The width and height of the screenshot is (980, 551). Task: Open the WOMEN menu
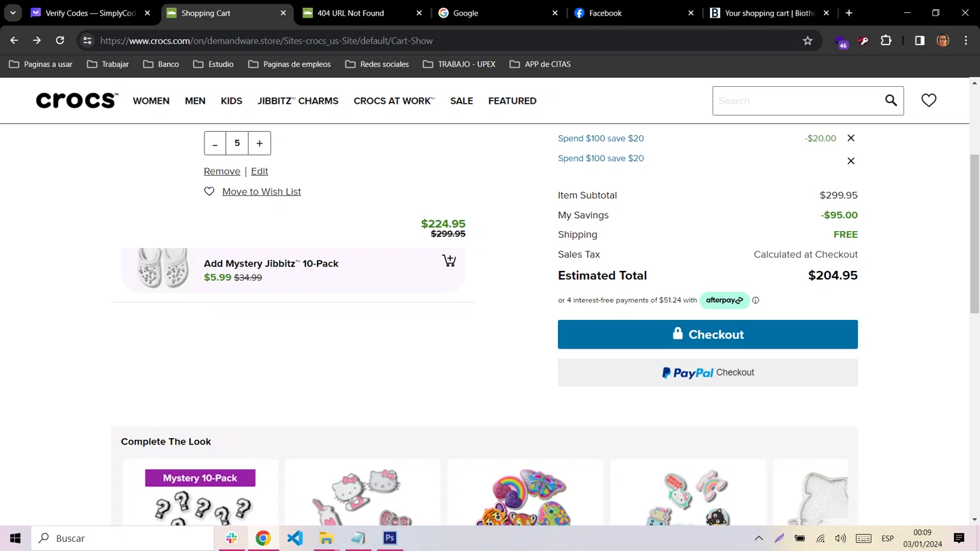151,101
